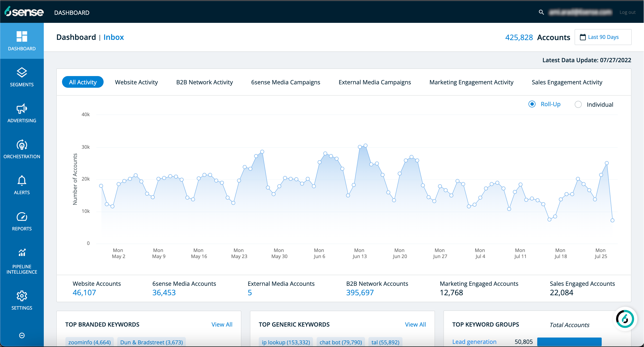Open Pipeline Intelligence from the sidebar
This screenshot has width=644, height=347.
pos(22,257)
